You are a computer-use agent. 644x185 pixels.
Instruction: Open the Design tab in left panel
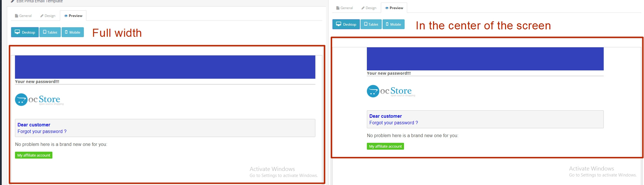(x=48, y=16)
